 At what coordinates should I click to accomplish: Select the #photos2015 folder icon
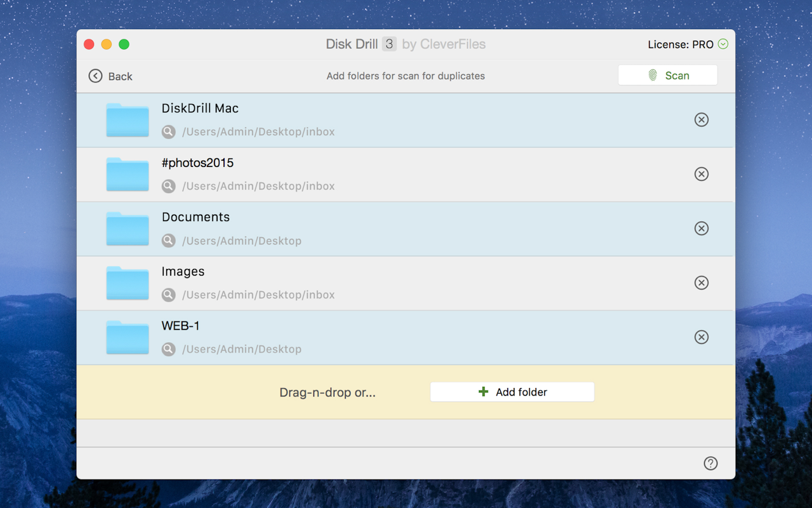tap(128, 175)
